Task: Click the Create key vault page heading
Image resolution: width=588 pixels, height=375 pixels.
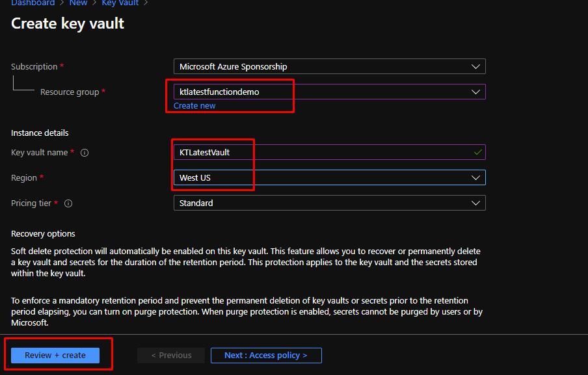Action: click(x=68, y=23)
